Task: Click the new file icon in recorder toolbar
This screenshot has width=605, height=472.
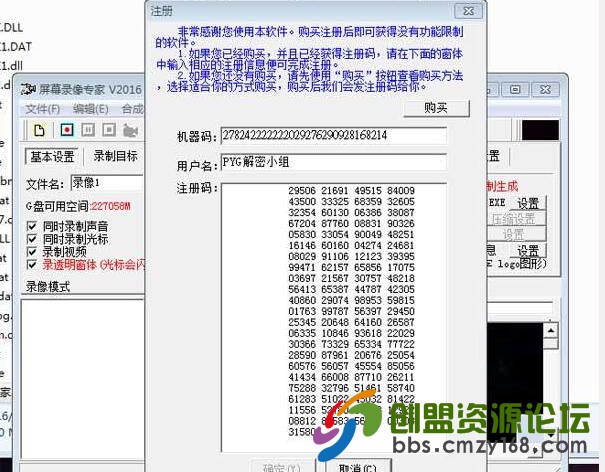Action: [39, 130]
